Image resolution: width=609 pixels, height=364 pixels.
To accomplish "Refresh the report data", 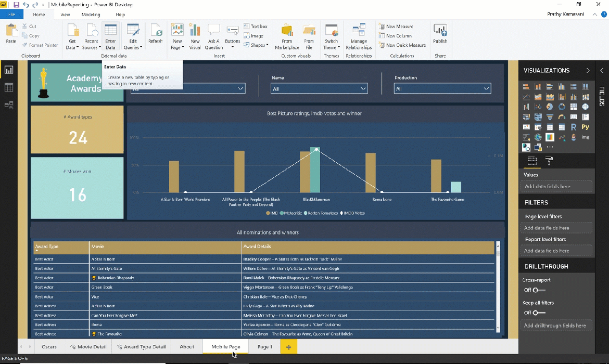I will coord(155,34).
